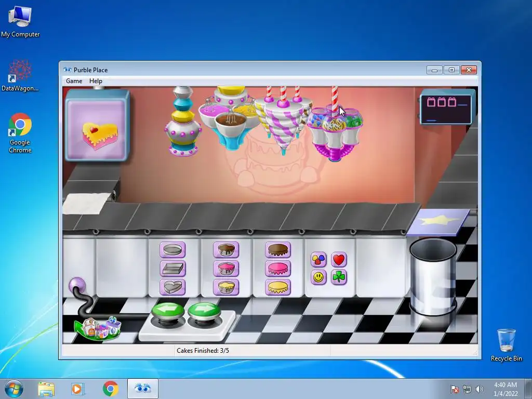Open the Action Center flag icon

point(455,389)
